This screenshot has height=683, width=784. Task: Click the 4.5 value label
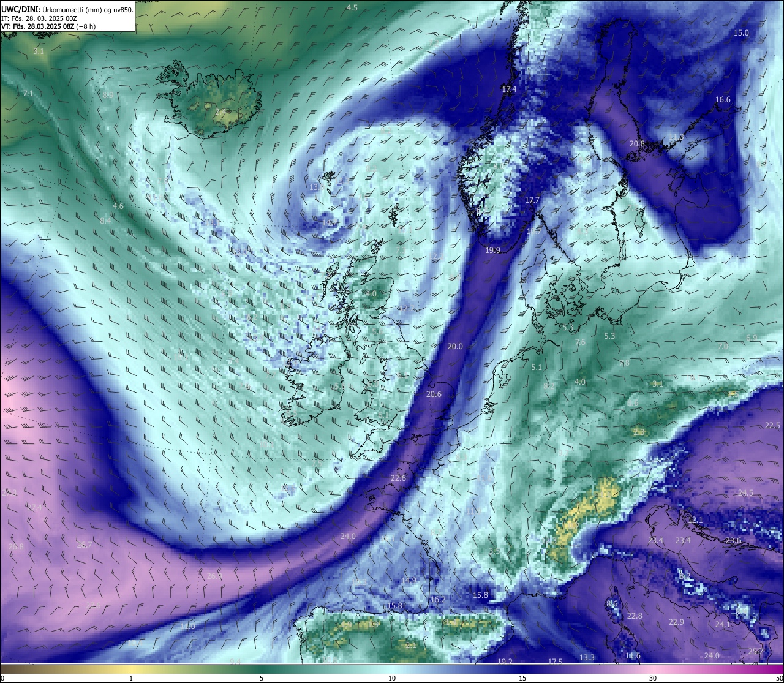coord(352,8)
